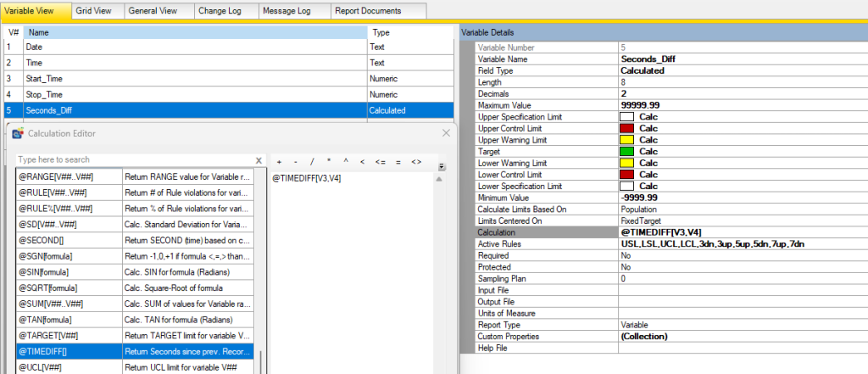
Task: Click the division slash operator
Action: (x=312, y=161)
